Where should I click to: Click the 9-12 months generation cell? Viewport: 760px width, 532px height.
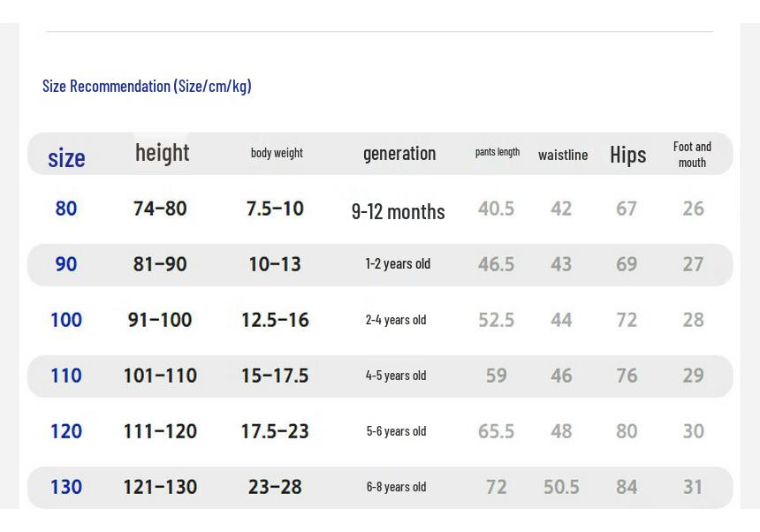click(x=398, y=212)
